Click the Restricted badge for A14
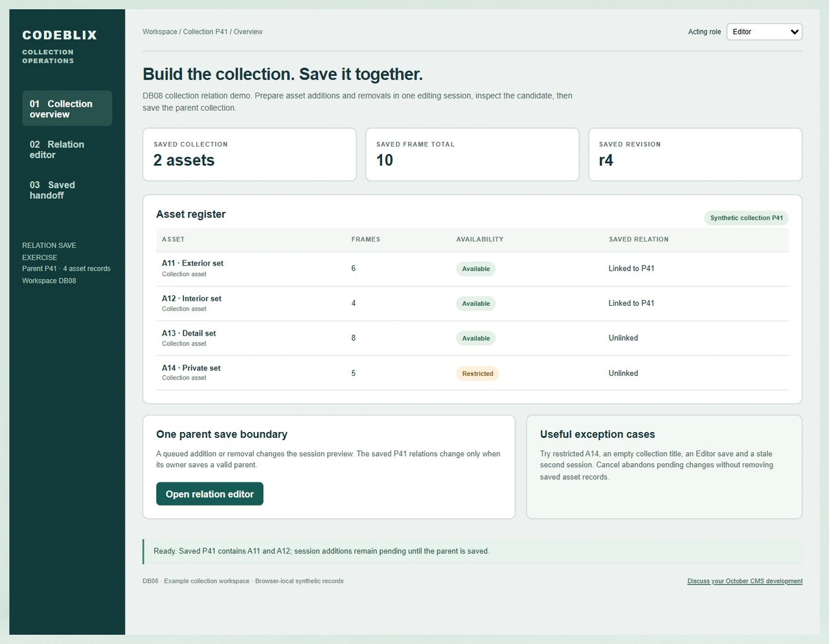 point(477,374)
